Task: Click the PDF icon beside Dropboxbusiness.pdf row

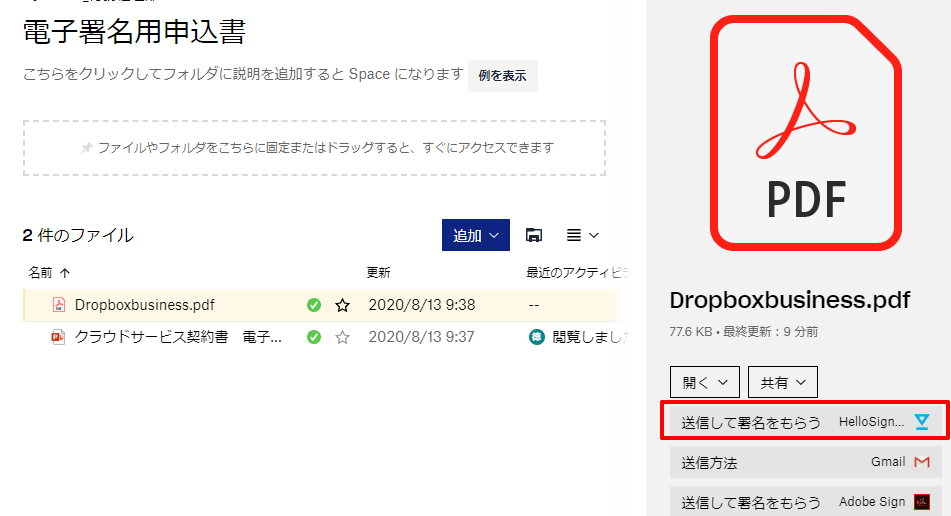Action: point(59,304)
